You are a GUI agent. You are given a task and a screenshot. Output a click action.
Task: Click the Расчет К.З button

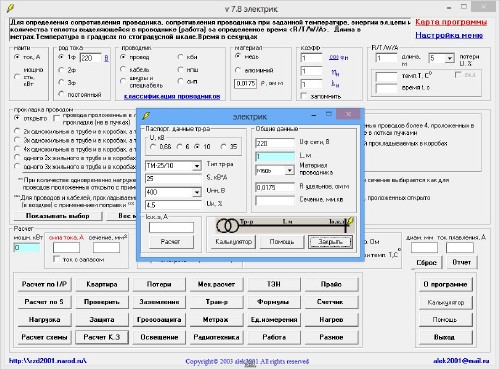click(102, 337)
